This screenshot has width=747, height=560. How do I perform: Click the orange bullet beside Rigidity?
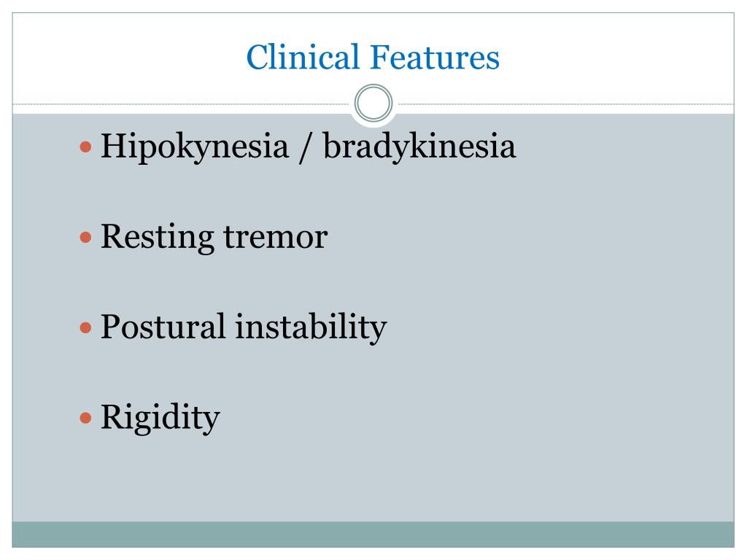(86, 418)
